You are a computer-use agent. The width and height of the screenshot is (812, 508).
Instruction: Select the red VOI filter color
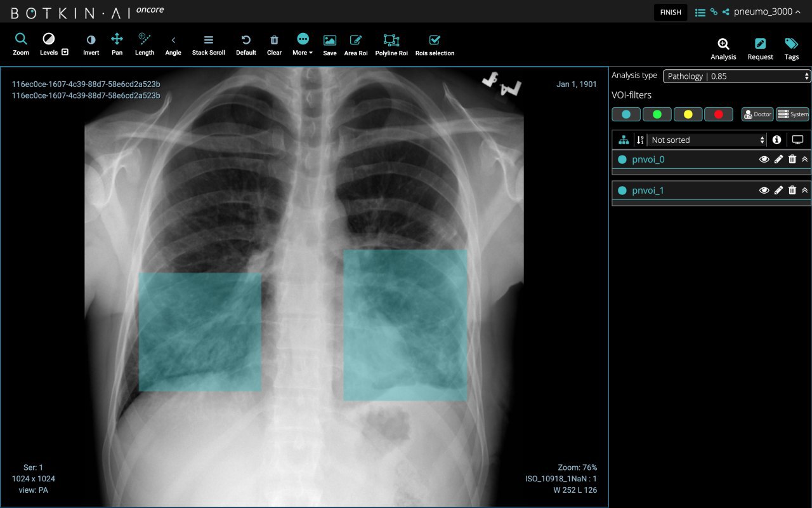tap(718, 114)
